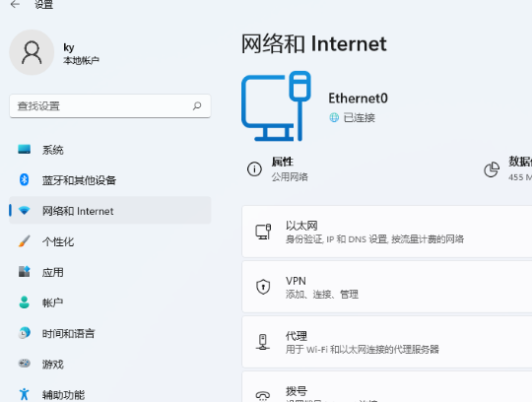Open the VPN settings card
The height and width of the screenshot is (402, 532).
tap(387, 287)
